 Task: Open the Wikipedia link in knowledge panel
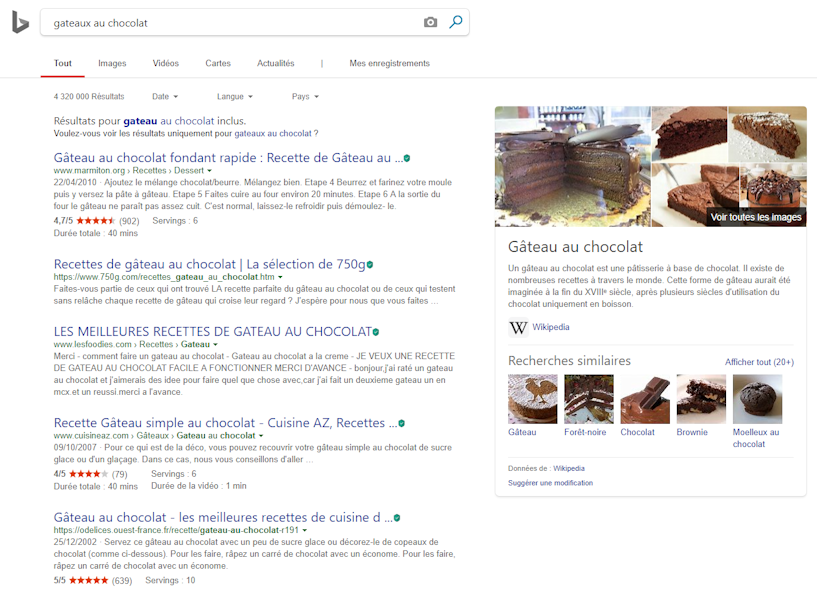click(551, 327)
